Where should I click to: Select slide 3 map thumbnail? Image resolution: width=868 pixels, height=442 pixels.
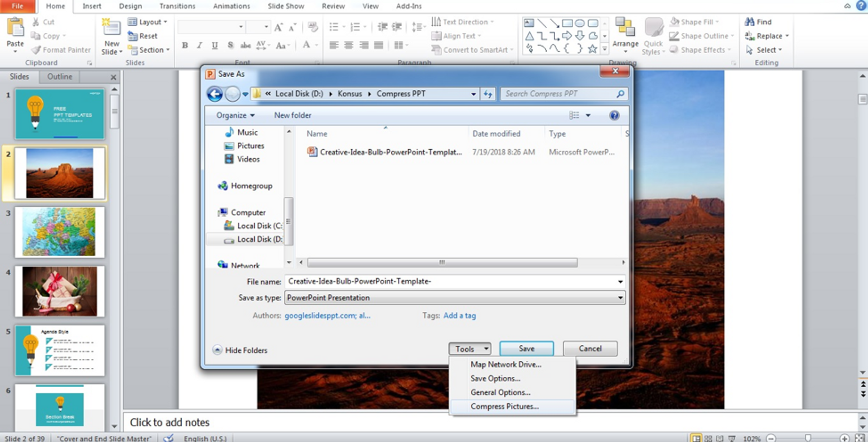[x=59, y=232]
